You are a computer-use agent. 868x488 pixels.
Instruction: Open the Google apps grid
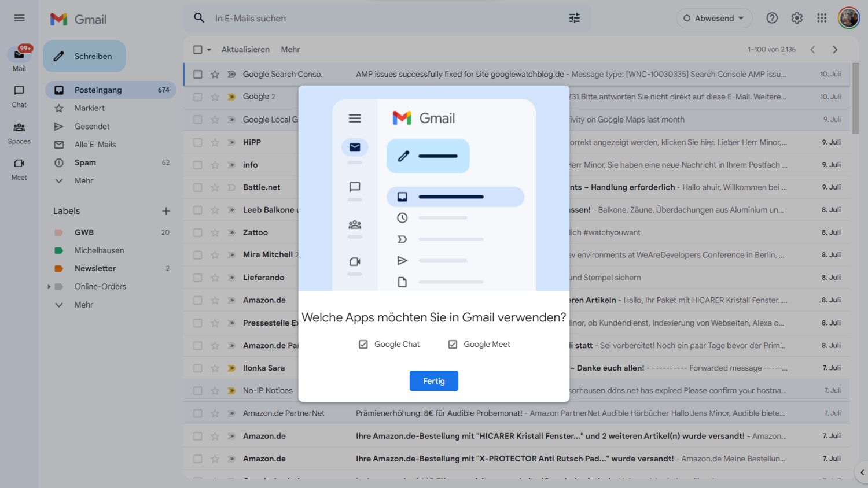pyautogui.click(x=822, y=18)
